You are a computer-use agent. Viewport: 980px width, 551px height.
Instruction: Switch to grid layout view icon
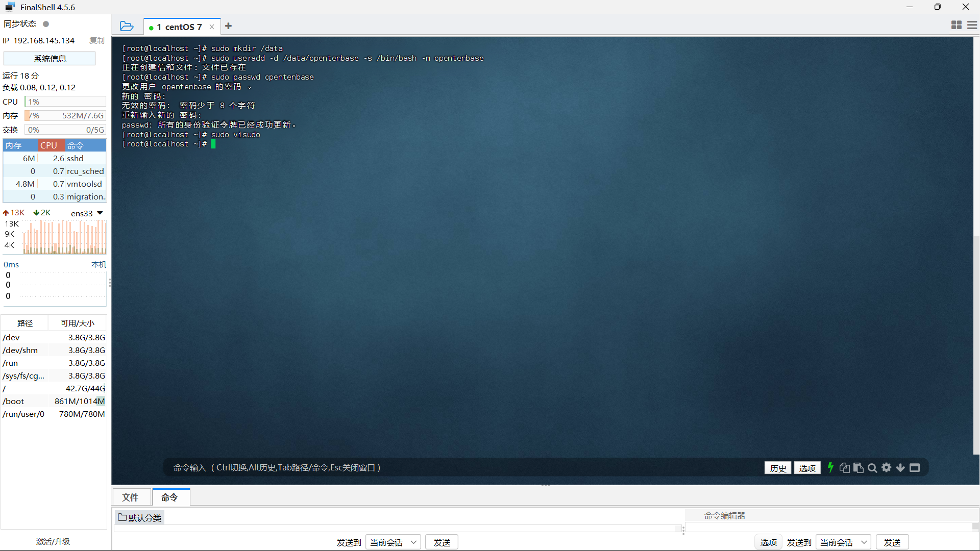[957, 25]
